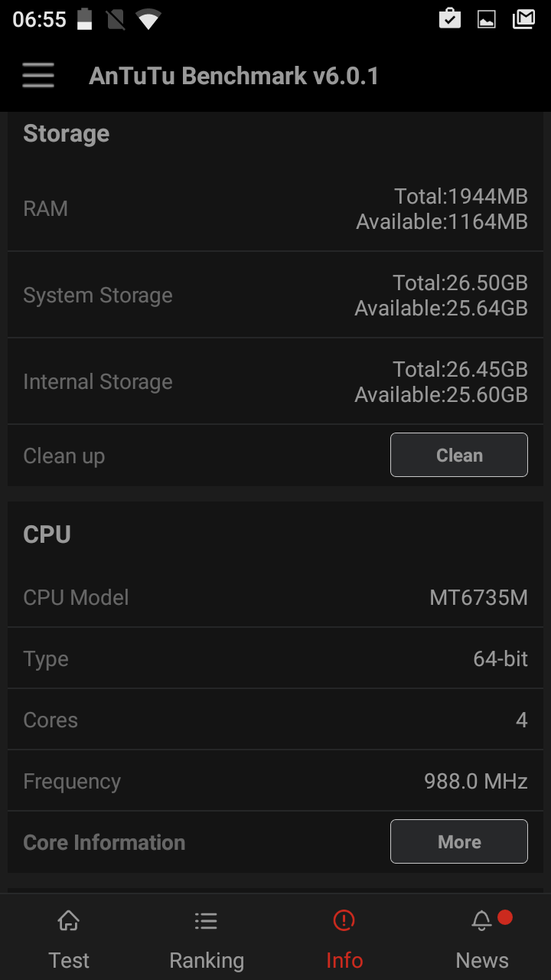The width and height of the screenshot is (551, 980).
Task: Tap the CPU Model MT6735M row
Action: pos(275,597)
